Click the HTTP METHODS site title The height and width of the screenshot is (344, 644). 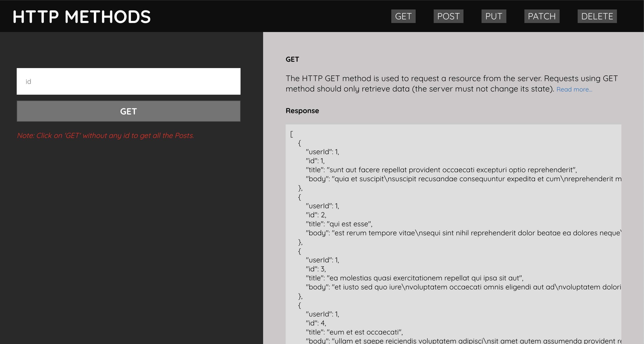[81, 16]
